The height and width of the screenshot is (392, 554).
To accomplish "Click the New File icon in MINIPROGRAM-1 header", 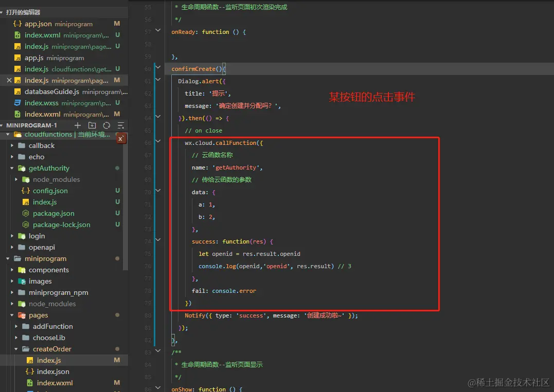I will click(x=78, y=125).
